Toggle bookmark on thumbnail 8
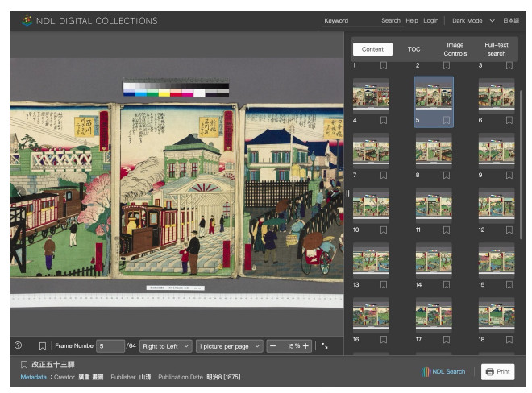532x393 pixels. pos(447,175)
